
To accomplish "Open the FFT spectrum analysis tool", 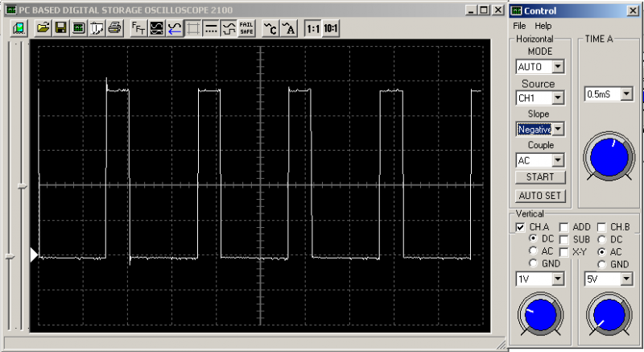I will (x=138, y=28).
